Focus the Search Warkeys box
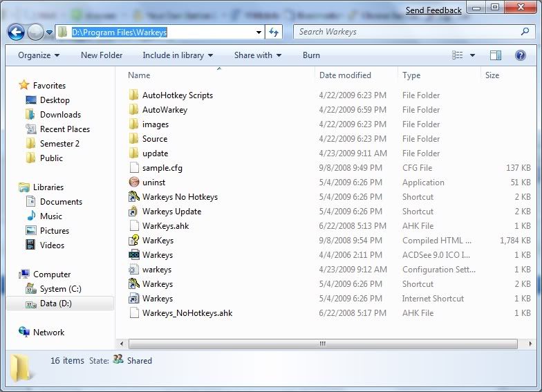This screenshot has width=542, height=392. (x=415, y=32)
